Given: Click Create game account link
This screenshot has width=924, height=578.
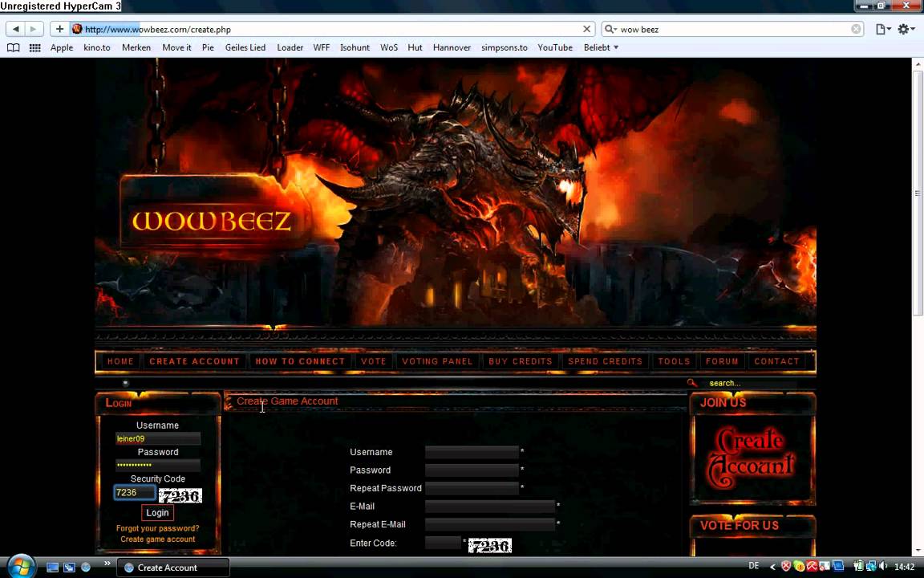Looking at the screenshot, I should (x=157, y=539).
